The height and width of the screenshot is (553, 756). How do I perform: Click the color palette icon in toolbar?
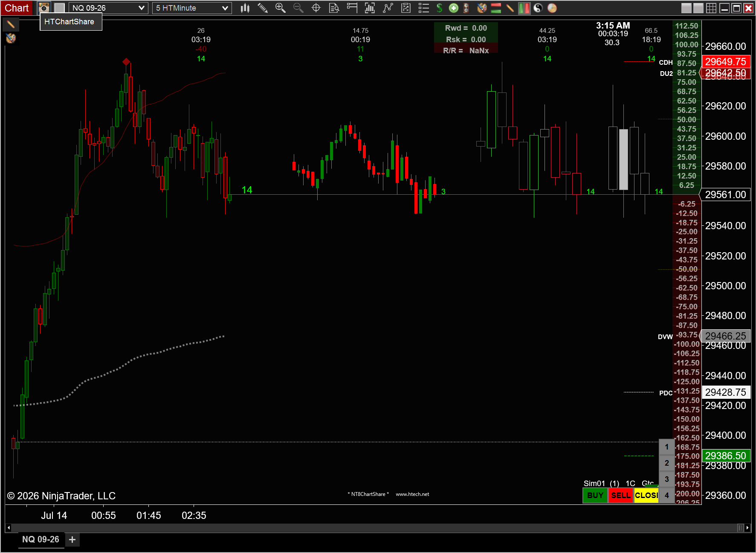click(x=482, y=8)
